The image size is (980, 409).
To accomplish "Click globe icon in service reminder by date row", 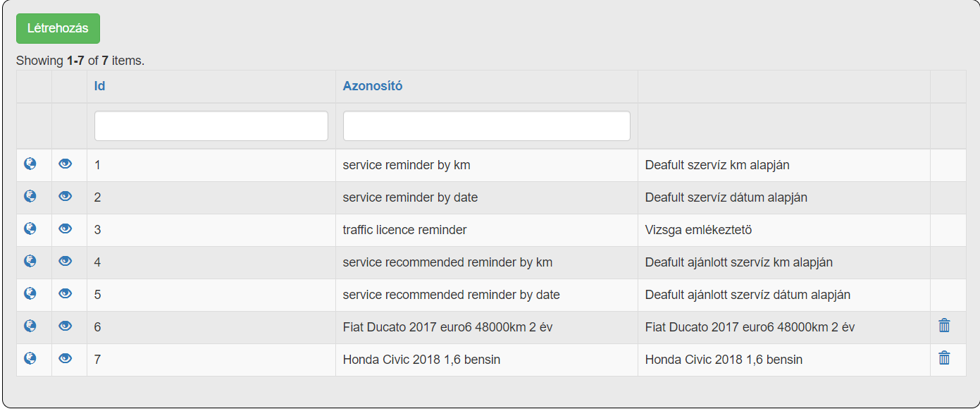I will (30, 196).
